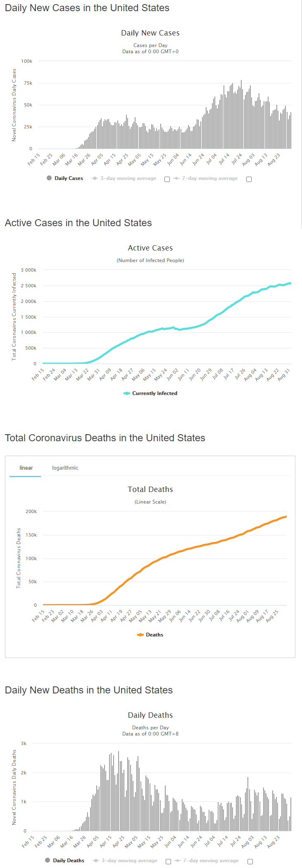The image size is (302, 868).
Task: Click the tallest bar in Daily New Cases
Action: coord(241,114)
